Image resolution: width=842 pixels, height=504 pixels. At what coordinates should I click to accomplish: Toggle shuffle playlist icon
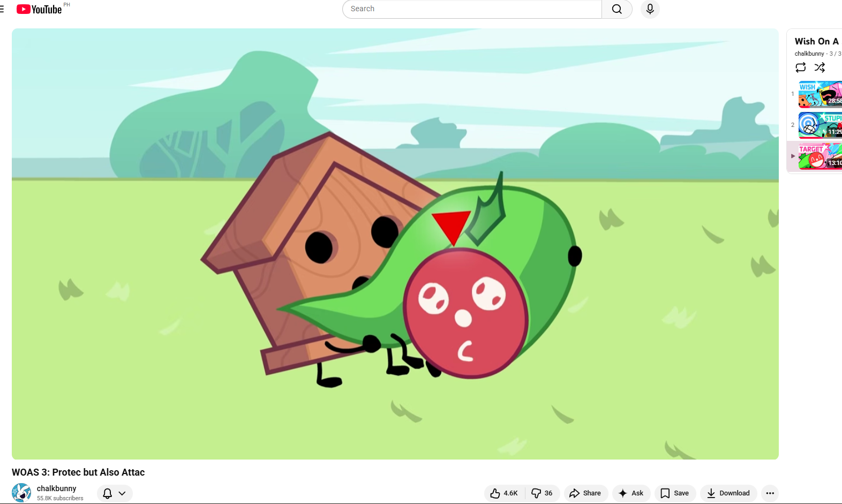click(x=820, y=67)
